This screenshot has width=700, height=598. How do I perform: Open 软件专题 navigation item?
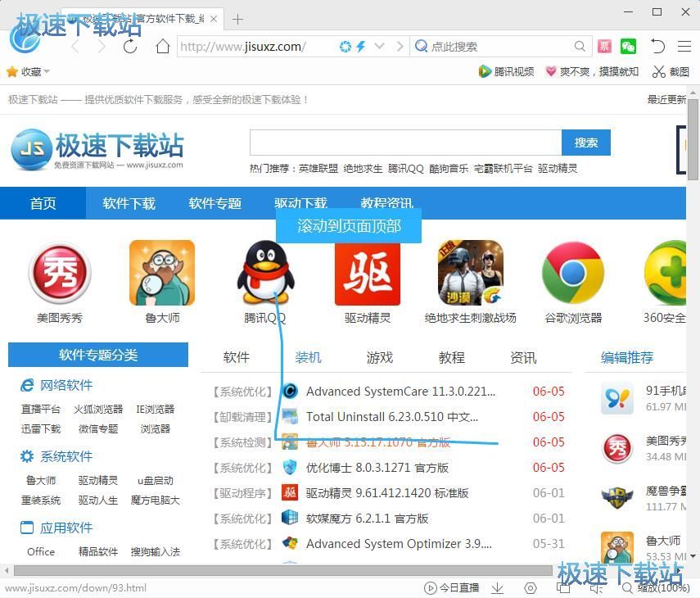tap(215, 203)
